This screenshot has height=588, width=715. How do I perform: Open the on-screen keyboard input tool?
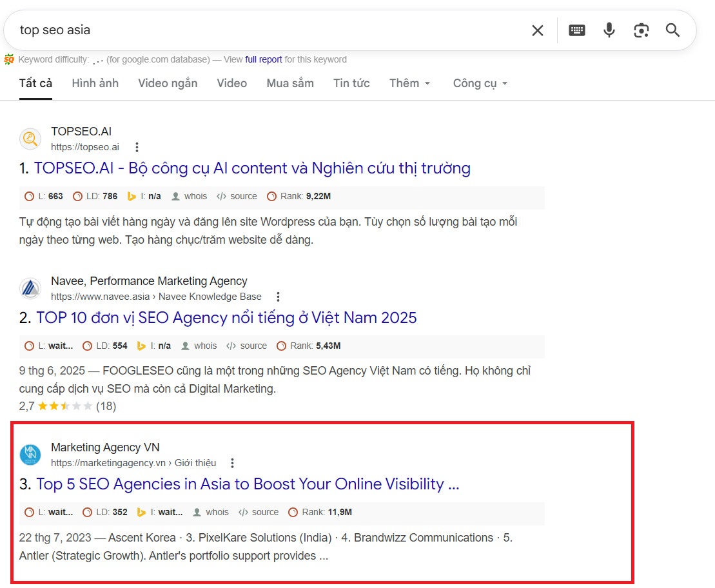[577, 30]
